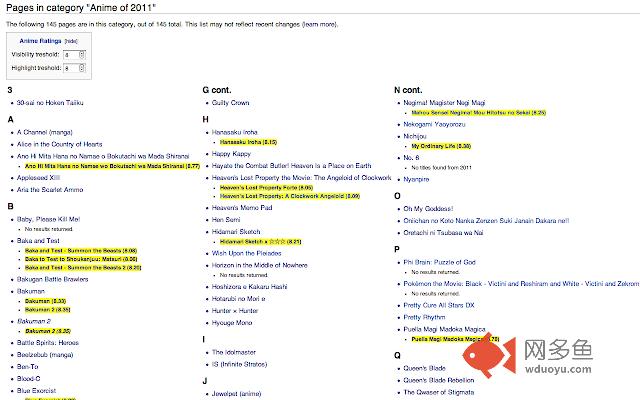Open Ben-To page
The image size is (640, 400).
click(27, 367)
